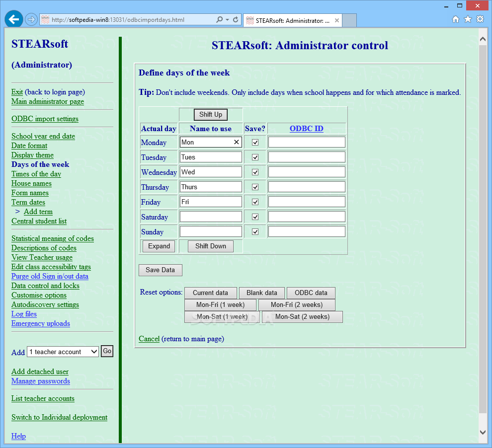The width and height of the screenshot is (492, 448).
Task: Choose the Mon-Fri (1 week) reset
Action: (x=220, y=305)
